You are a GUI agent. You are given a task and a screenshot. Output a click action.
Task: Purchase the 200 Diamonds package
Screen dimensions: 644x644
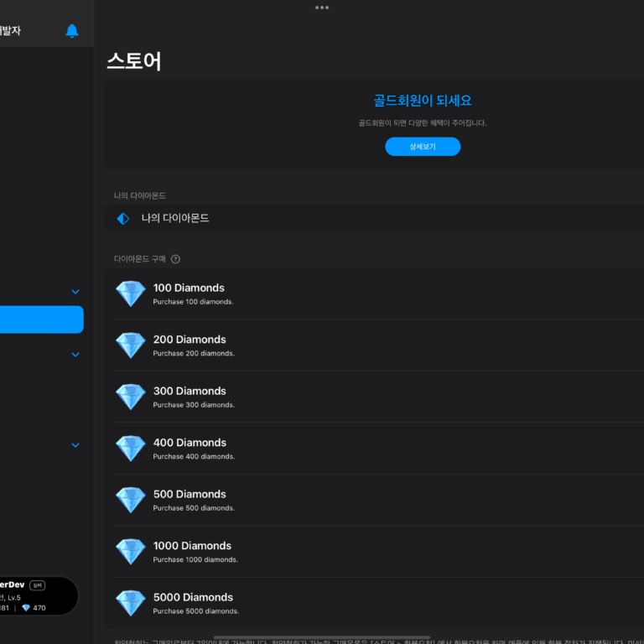pos(377,345)
